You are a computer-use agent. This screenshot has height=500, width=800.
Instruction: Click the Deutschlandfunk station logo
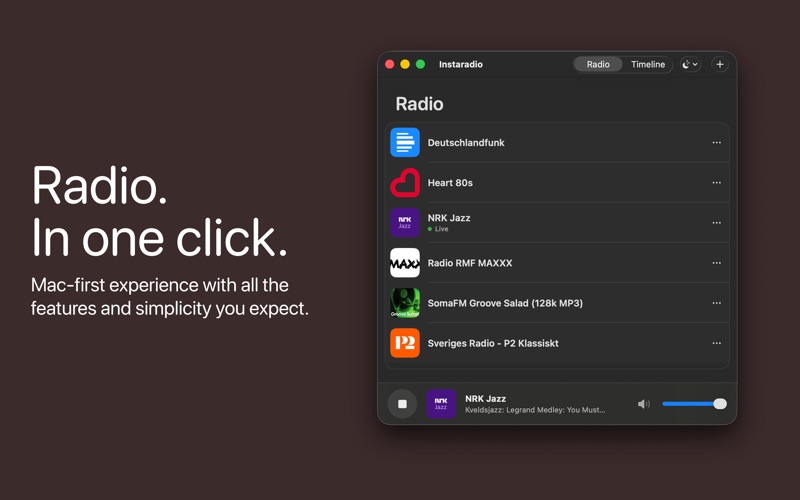[405, 142]
